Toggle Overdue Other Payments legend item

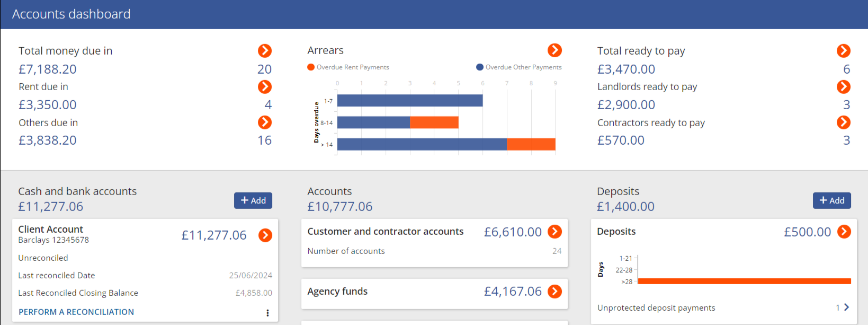[x=519, y=67]
